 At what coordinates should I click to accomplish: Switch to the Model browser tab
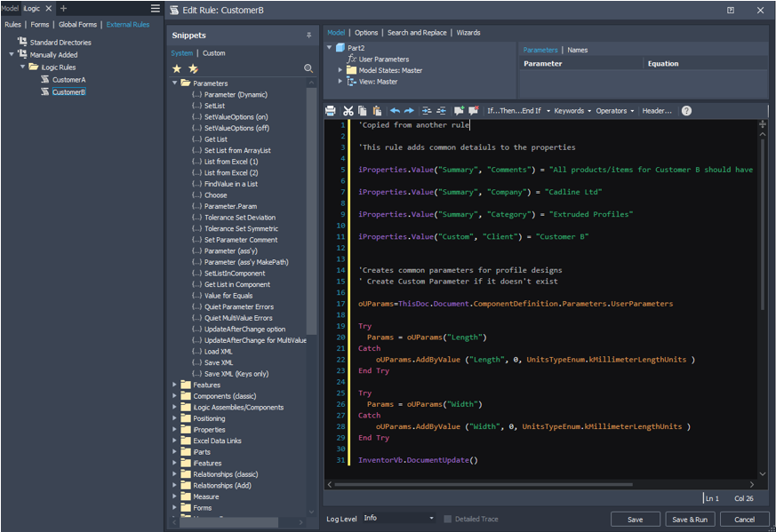click(x=10, y=8)
